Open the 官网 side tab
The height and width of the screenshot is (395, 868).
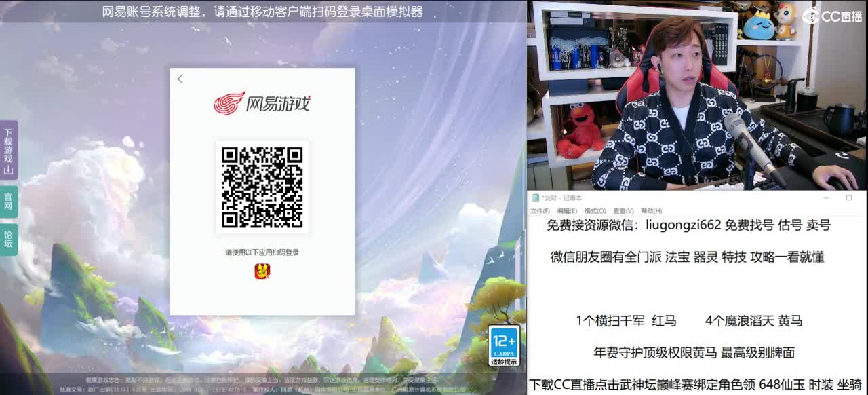pos(9,202)
